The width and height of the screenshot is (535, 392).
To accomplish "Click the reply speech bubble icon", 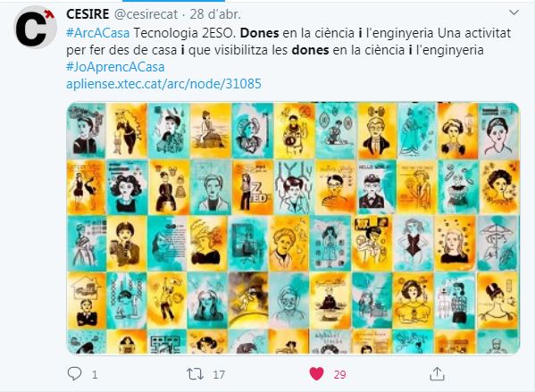I will [74, 373].
